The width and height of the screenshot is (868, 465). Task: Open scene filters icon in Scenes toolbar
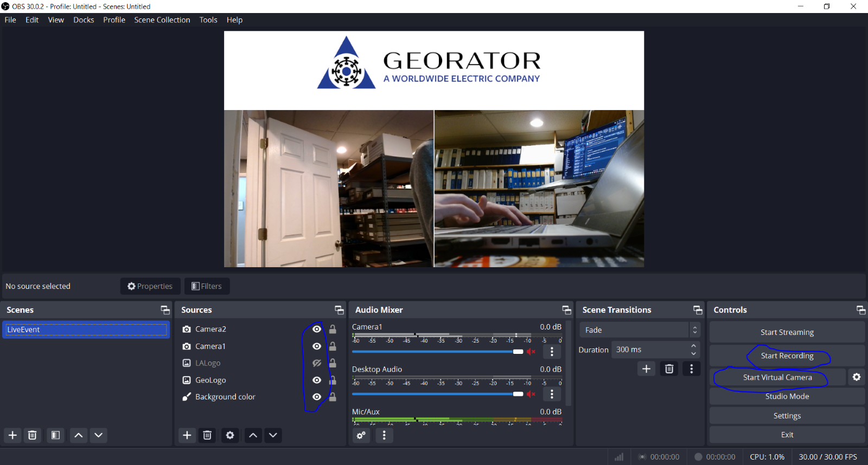(x=55, y=435)
